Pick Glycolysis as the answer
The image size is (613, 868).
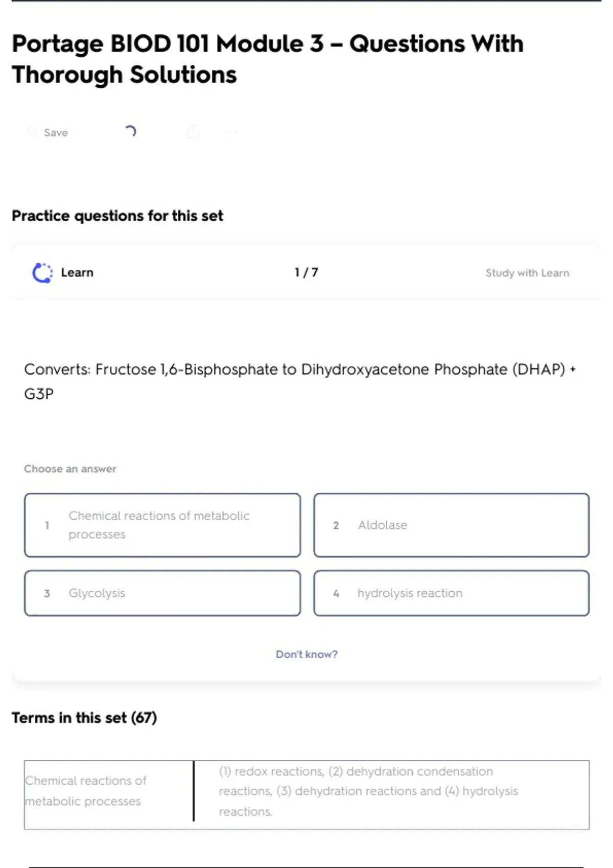[x=162, y=593]
